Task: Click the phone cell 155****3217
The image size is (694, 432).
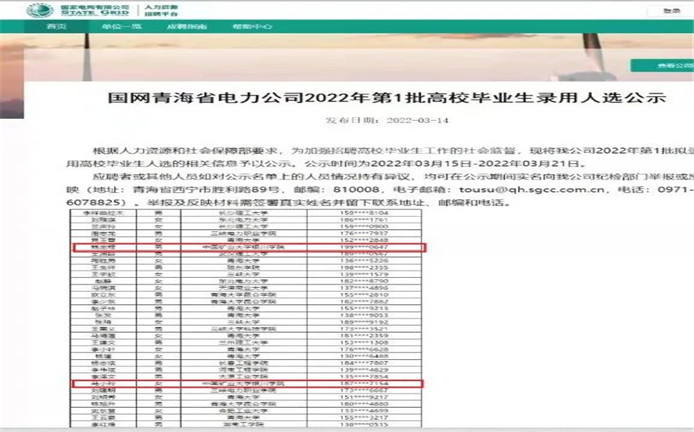Action: (364, 417)
